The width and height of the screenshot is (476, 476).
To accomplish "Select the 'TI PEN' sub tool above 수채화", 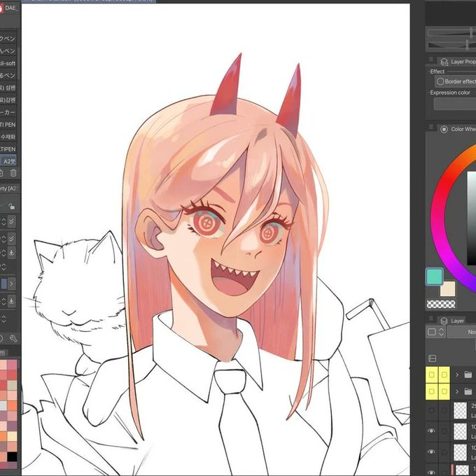I will coord(8,125).
